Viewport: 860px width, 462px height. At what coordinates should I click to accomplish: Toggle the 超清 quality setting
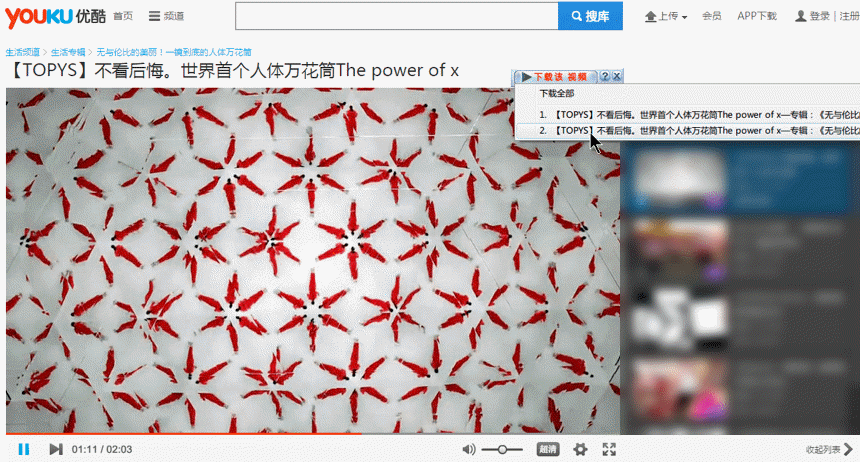pyautogui.click(x=548, y=450)
